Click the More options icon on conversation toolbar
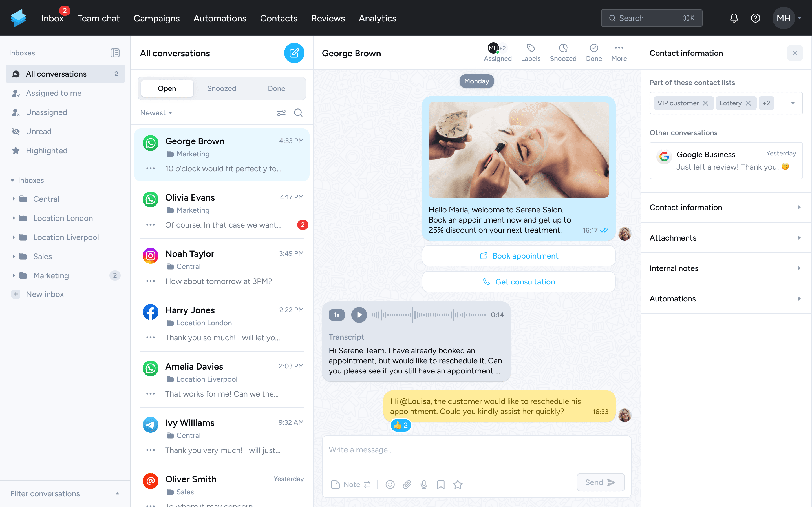Image resolution: width=812 pixels, height=507 pixels. (619, 48)
